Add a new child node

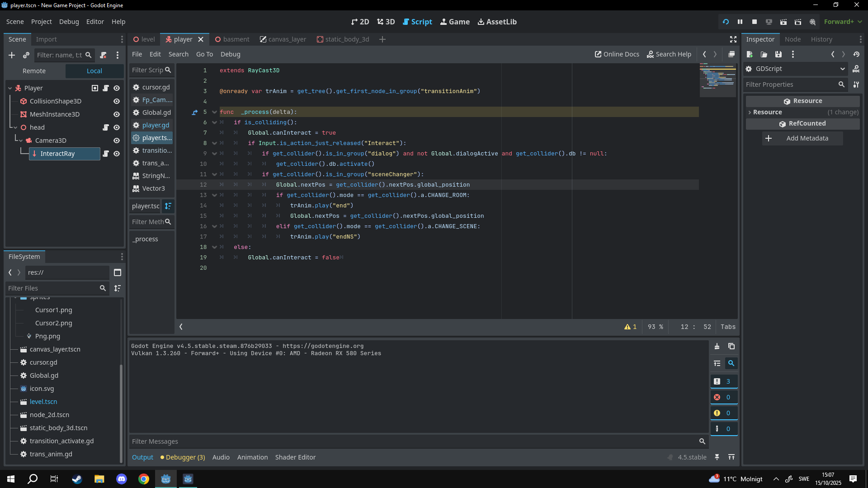tap(12, 55)
